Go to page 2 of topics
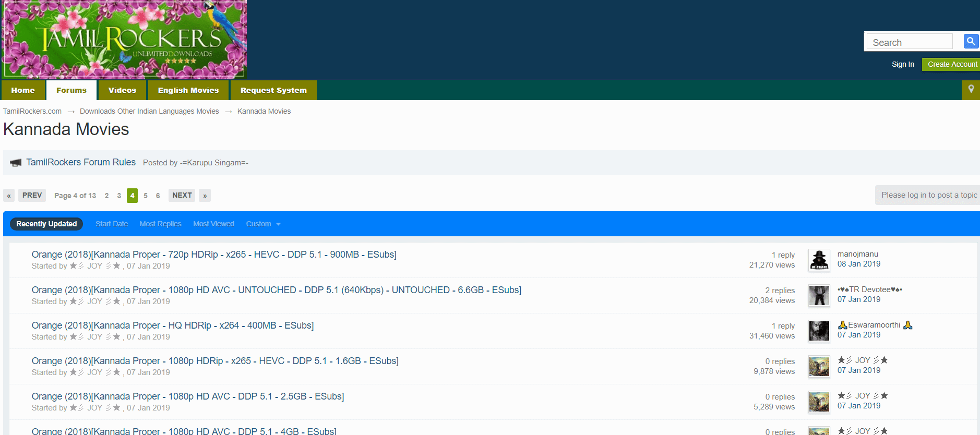The height and width of the screenshot is (435, 980). (106, 196)
